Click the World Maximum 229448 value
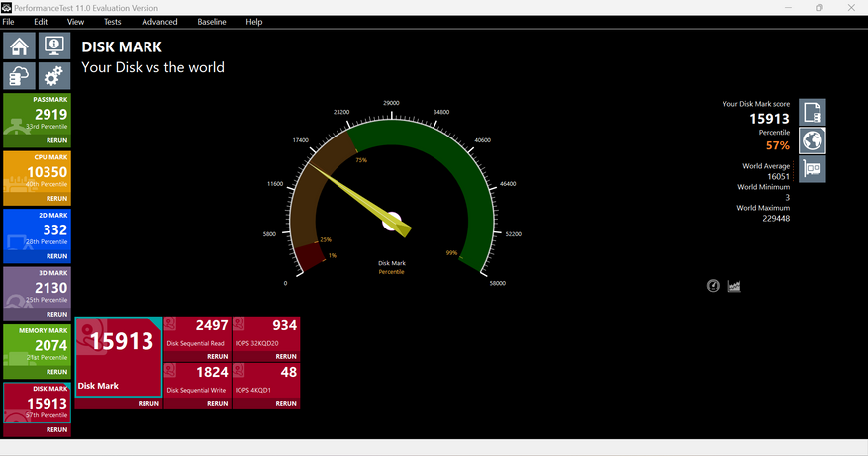This screenshot has width=868, height=456. click(776, 218)
